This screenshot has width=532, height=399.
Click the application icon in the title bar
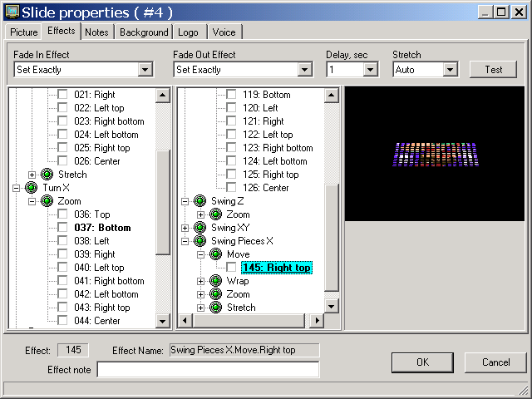point(12,12)
